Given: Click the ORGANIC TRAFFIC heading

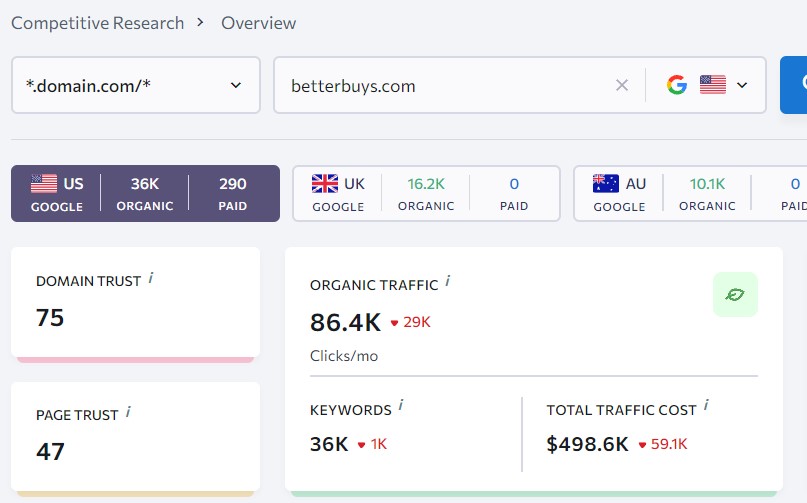Looking at the screenshot, I should click(x=374, y=285).
